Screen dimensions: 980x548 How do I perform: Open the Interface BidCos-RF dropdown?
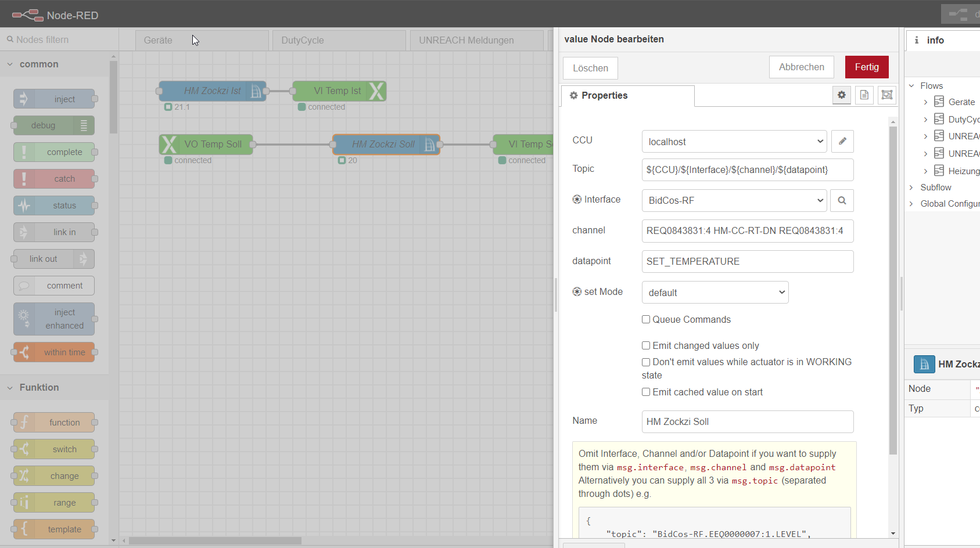[734, 200]
